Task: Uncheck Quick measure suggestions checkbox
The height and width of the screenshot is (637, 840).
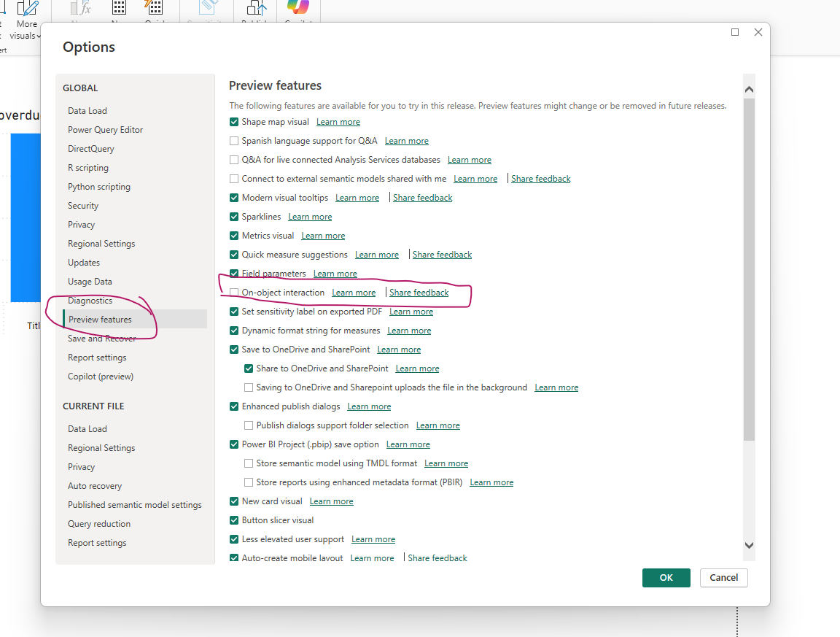Action: 234,255
